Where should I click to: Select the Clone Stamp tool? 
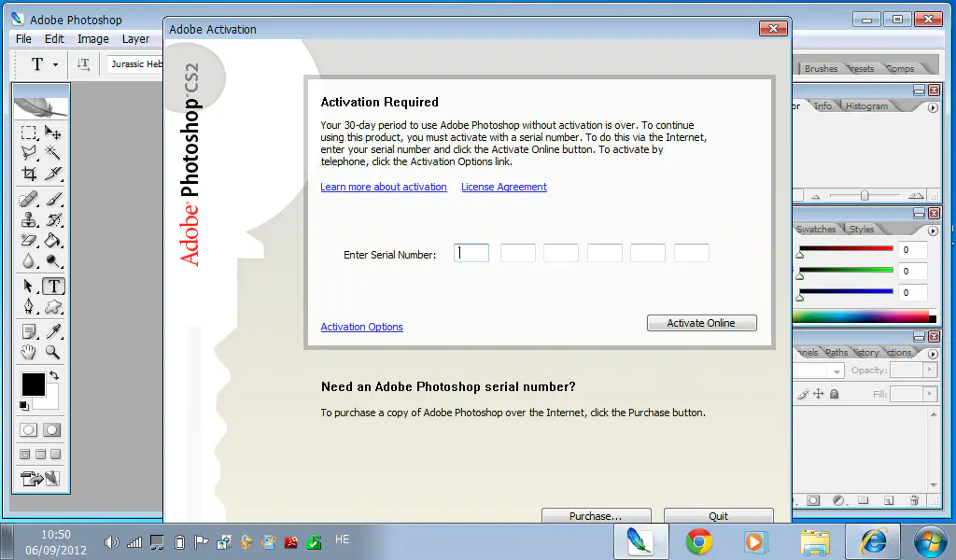[x=29, y=220]
